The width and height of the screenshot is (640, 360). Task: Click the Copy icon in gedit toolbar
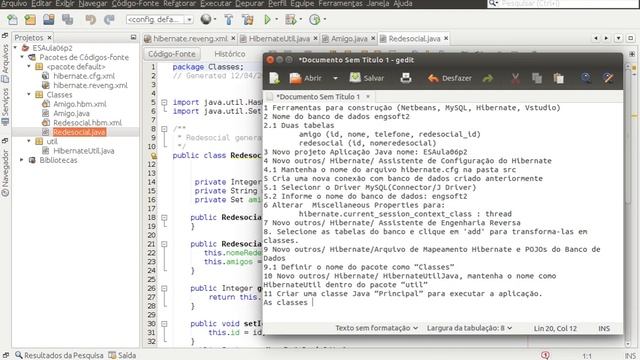click(537, 78)
